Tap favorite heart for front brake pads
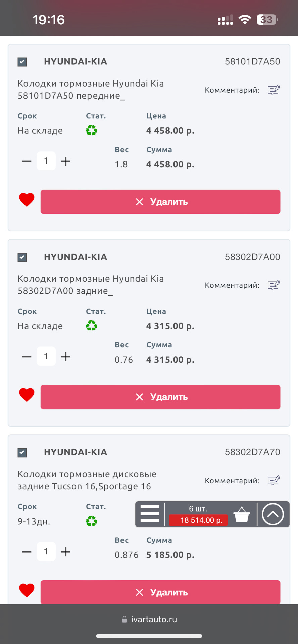The image size is (298, 644). coord(27,200)
